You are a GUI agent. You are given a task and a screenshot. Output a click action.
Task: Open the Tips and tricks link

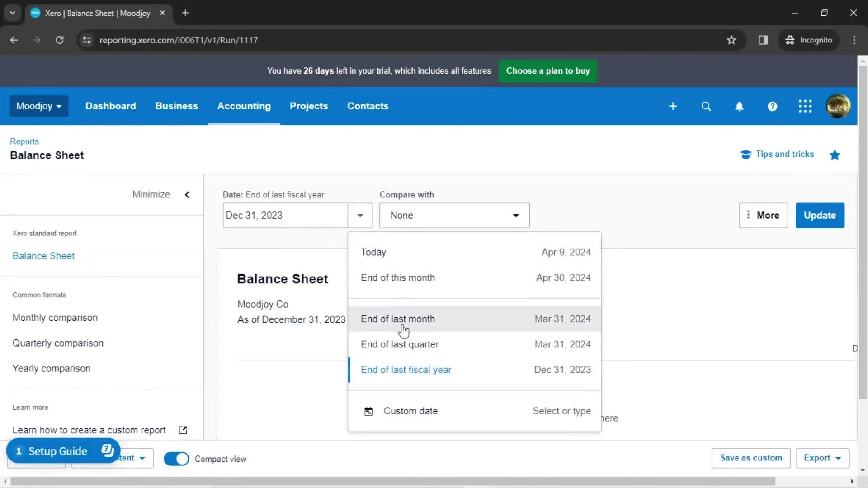[x=777, y=154]
